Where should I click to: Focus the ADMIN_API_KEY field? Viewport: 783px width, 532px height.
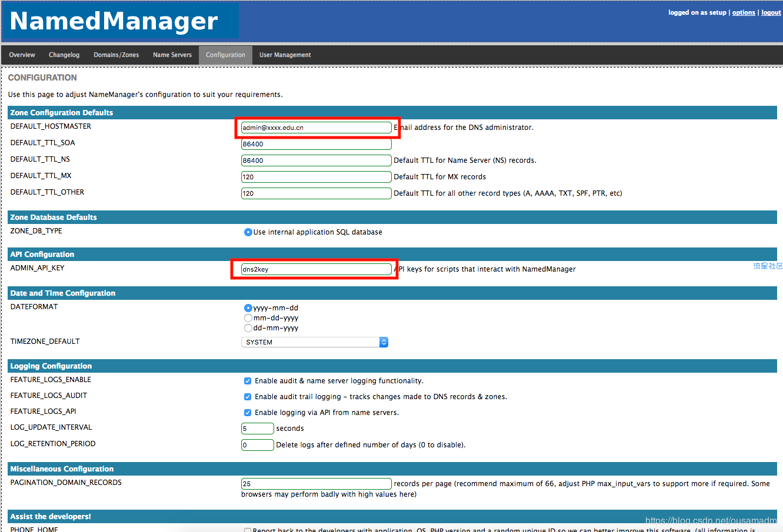pos(316,269)
